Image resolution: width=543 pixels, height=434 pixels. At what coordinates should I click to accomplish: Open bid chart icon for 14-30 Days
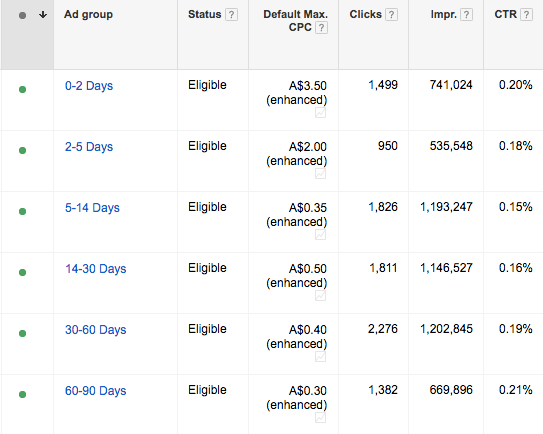point(321,295)
